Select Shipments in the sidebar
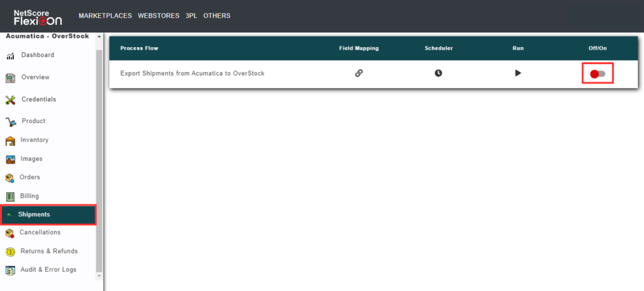Screen dimensions: 644x291 [x=34, y=214]
